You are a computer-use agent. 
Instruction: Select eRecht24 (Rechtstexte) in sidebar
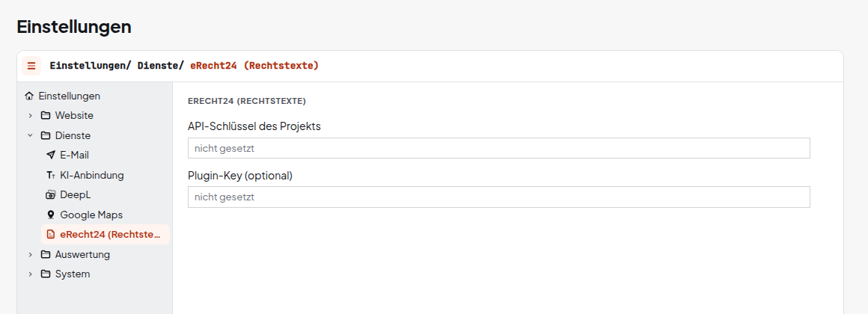[106, 235]
